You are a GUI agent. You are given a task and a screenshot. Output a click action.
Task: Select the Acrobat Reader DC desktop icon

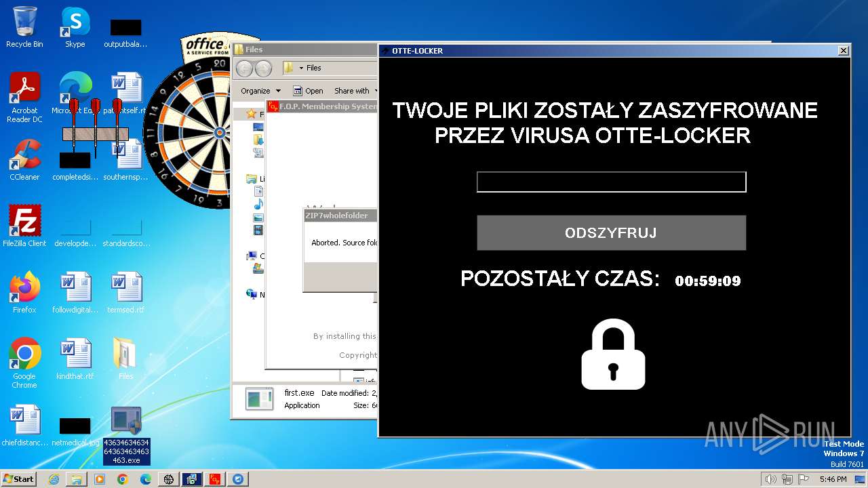pyautogui.click(x=24, y=98)
